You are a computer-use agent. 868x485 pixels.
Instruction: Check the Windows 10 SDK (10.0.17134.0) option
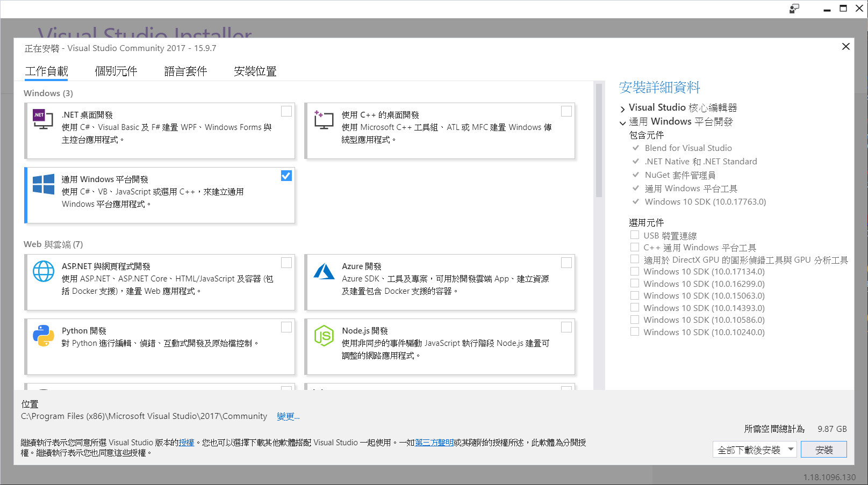click(635, 271)
